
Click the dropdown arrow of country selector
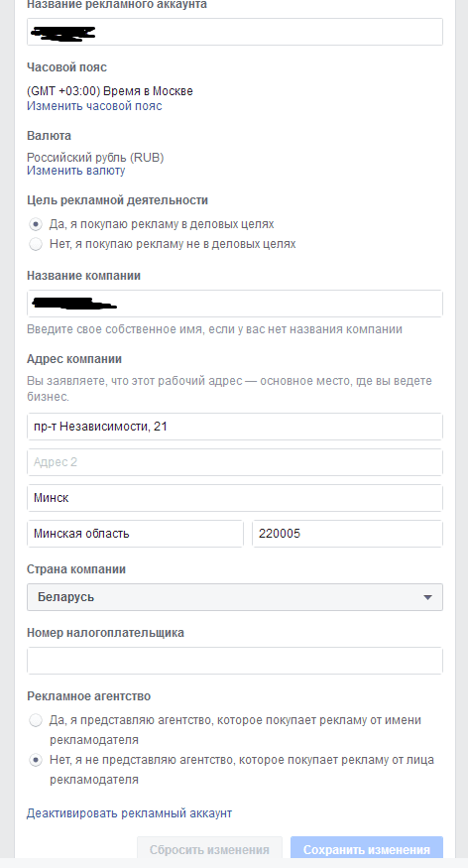427,597
